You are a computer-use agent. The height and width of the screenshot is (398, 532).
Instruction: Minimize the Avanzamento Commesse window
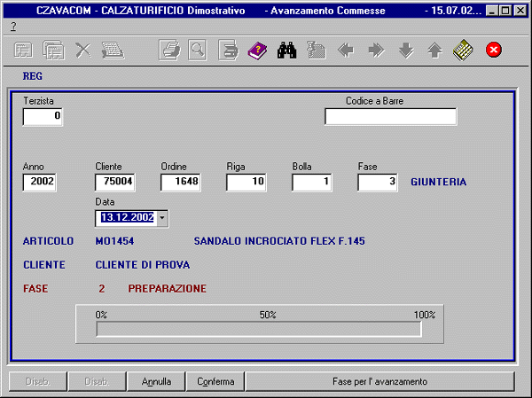[491, 11]
